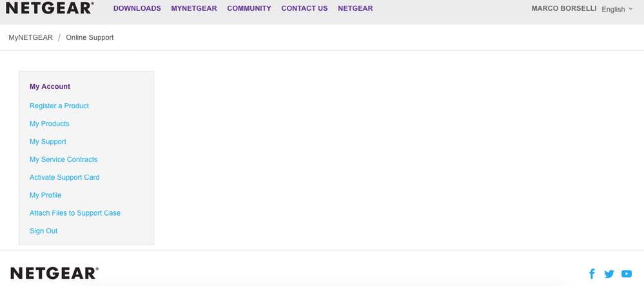
Task: Open the English language dropdown
Action: pyautogui.click(x=618, y=9)
